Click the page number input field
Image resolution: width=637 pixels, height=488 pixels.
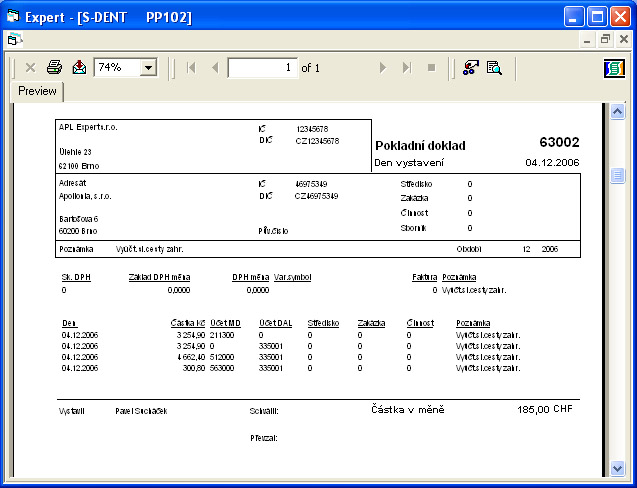coord(262,68)
